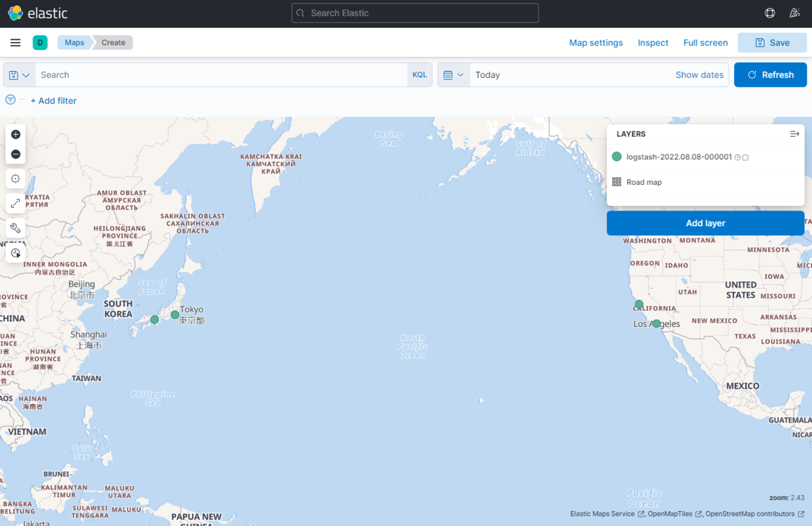This screenshot has width=812, height=526.
Task: Open the help menu icon in header
Action: point(769,14)
